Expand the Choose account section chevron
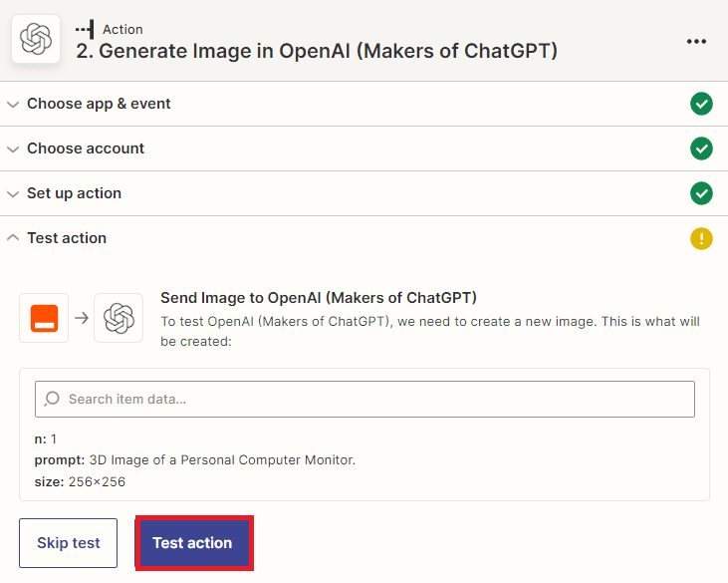Image resolution: width=728 pixels, height=583 pixels. click(13, 148)
